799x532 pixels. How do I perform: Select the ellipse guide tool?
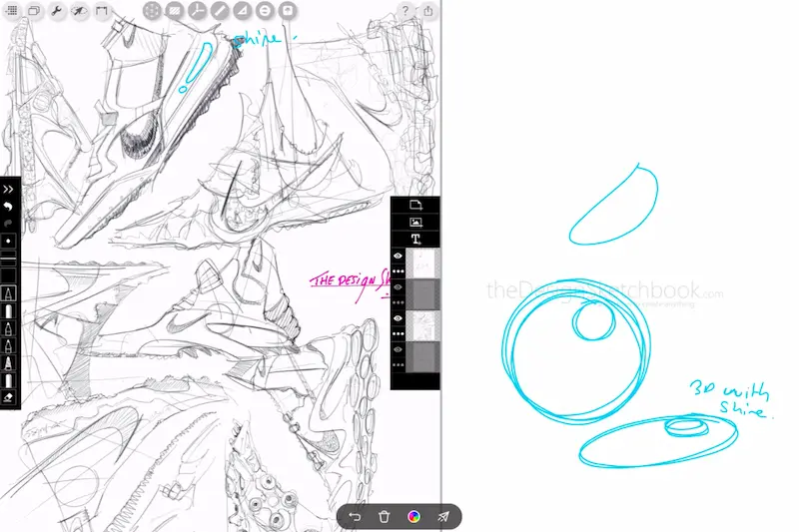(x=265, y=11)
